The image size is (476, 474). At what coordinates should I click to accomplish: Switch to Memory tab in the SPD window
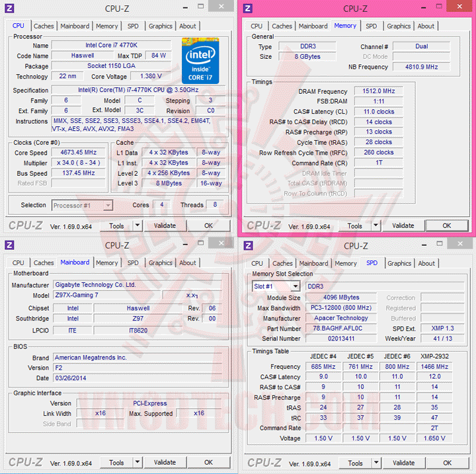(x=346, y=264)
